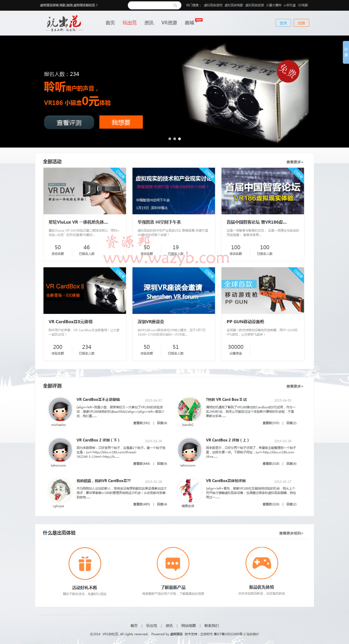Click hot search 虚拟现实游戏
This screenshot has width=349, height=644.
(x=213, y=5)
